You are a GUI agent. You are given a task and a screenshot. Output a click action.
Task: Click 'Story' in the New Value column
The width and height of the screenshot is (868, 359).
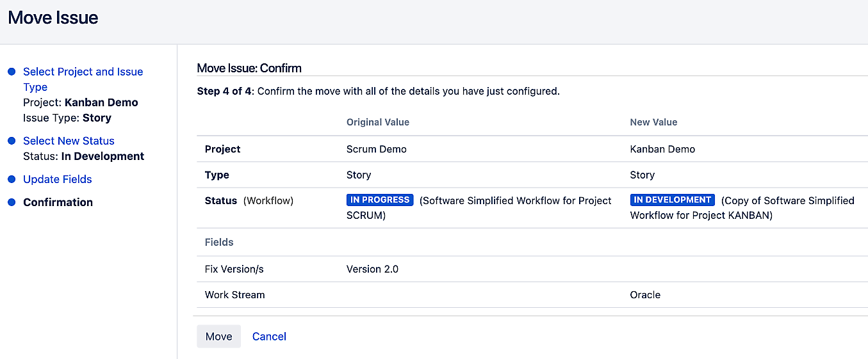coord(643,175)
